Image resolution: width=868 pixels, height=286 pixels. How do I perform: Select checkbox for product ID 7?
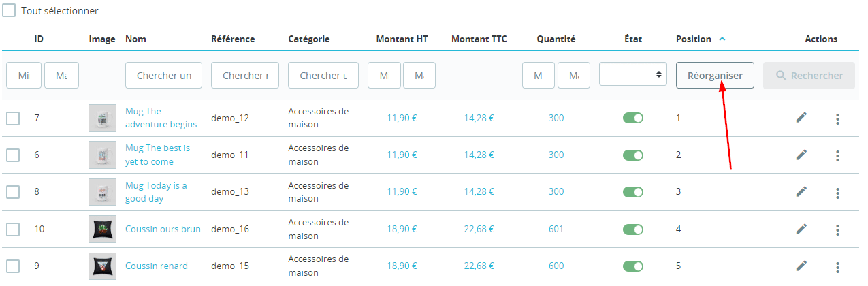tap(13, 118)
